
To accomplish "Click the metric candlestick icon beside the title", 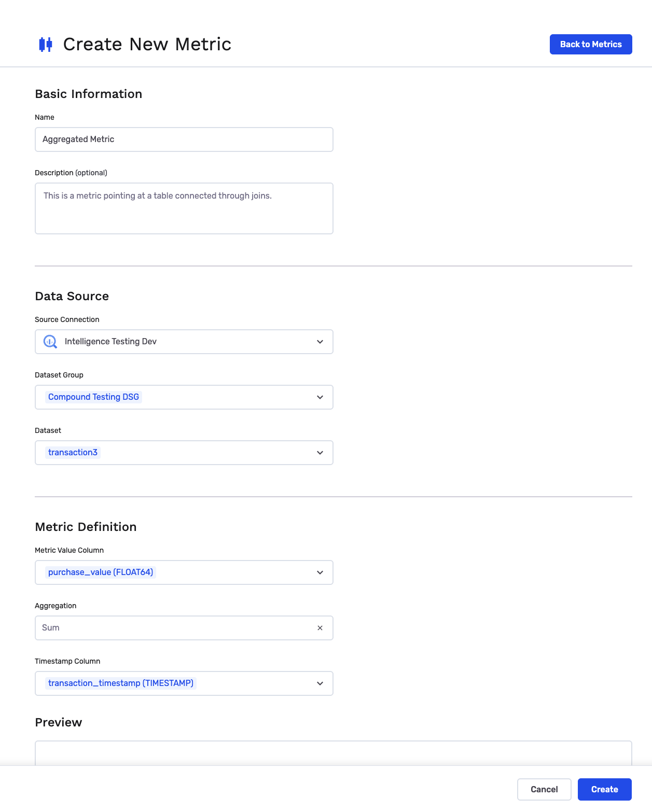I will [x=46, y=45].
